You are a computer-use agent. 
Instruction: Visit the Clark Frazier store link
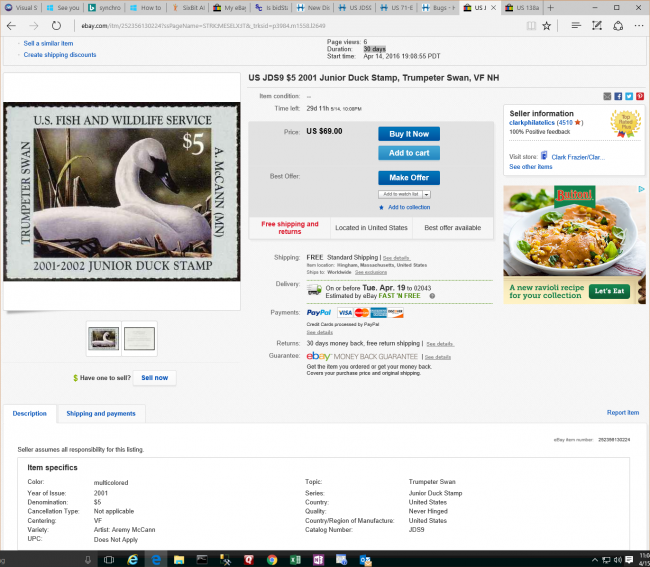pyautogui.click(x=578, y=157)
